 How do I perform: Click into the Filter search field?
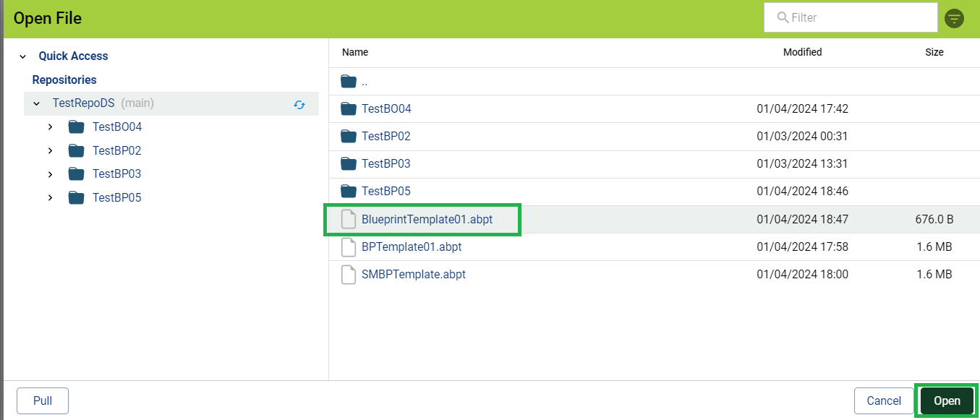[851, 17]
